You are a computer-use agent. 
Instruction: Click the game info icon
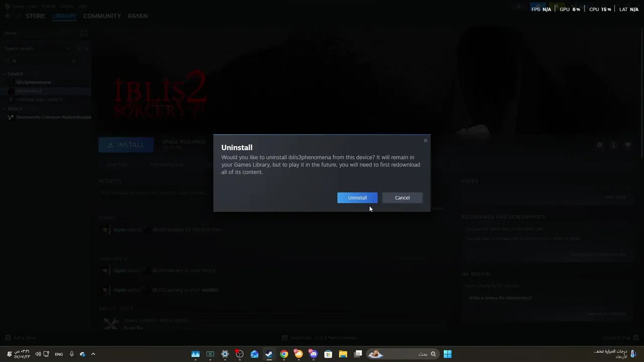pos(614,145)
